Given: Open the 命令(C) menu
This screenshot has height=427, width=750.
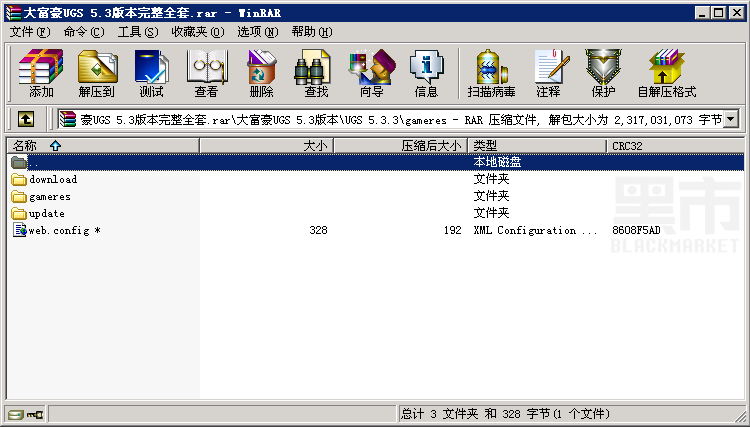Looking at the screenshot, I should tap(84, 32).
